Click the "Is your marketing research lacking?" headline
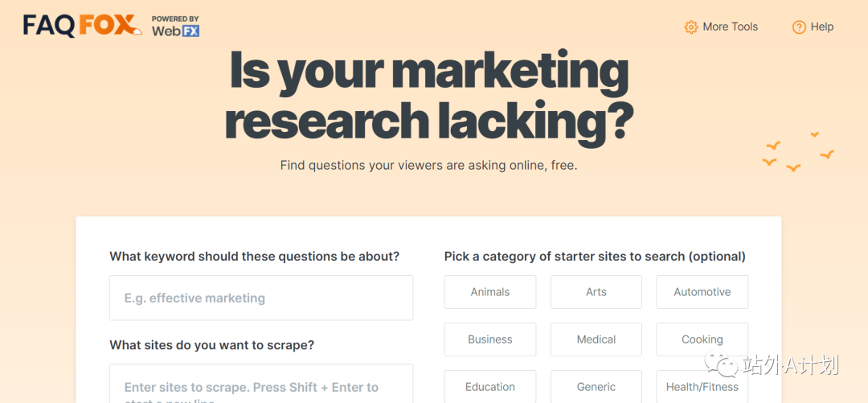The height and width of the screenshot is (403, 868). click(428, 95)
